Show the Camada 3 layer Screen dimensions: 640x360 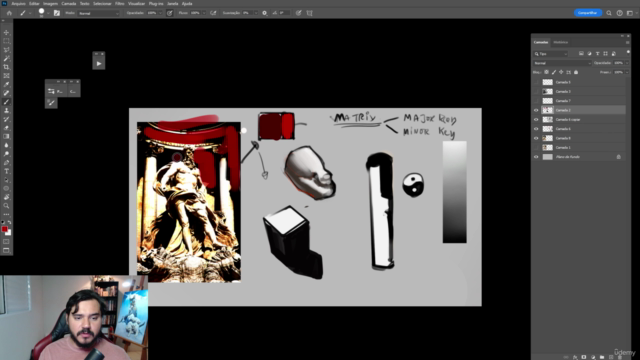click(536, 91)
